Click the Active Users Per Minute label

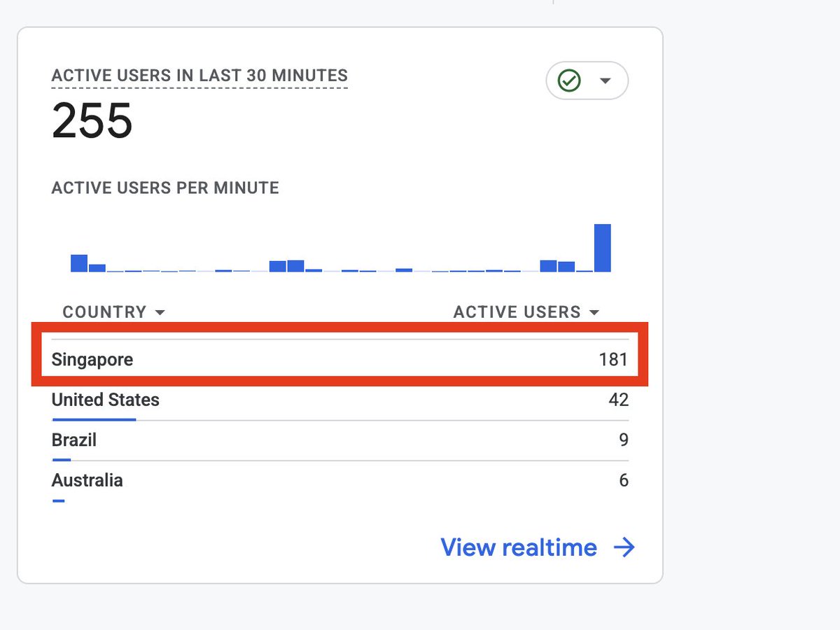pyautogui.click(x=165, y=188)
